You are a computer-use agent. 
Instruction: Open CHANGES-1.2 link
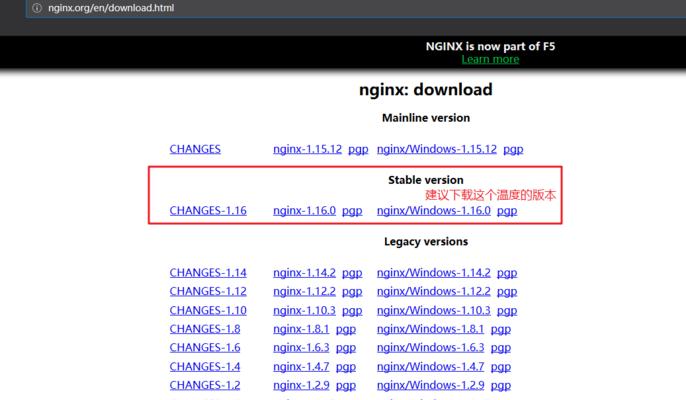coord(205,385)
